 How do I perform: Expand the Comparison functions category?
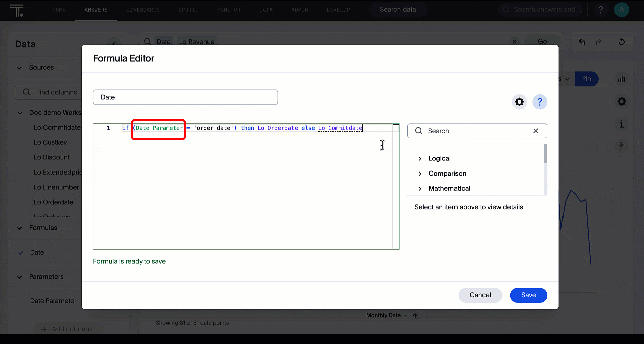(420, 174)
